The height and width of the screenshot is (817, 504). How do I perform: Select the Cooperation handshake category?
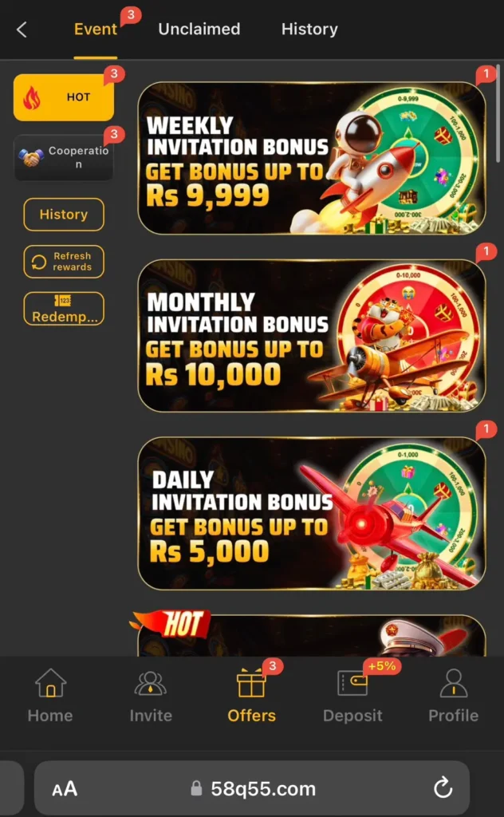pos(64,157)
